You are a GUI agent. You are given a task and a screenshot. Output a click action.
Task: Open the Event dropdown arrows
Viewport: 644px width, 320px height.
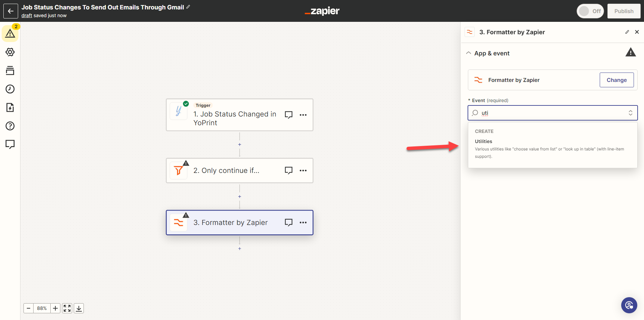point(631,113)
